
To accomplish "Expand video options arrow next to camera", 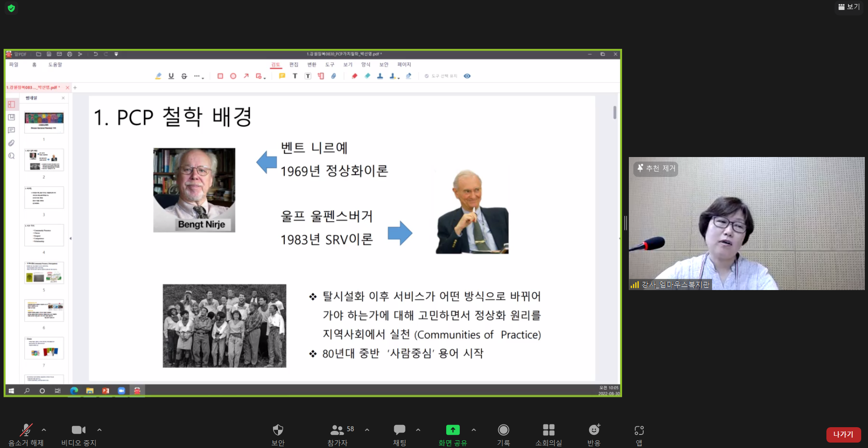I will (99, 430).
